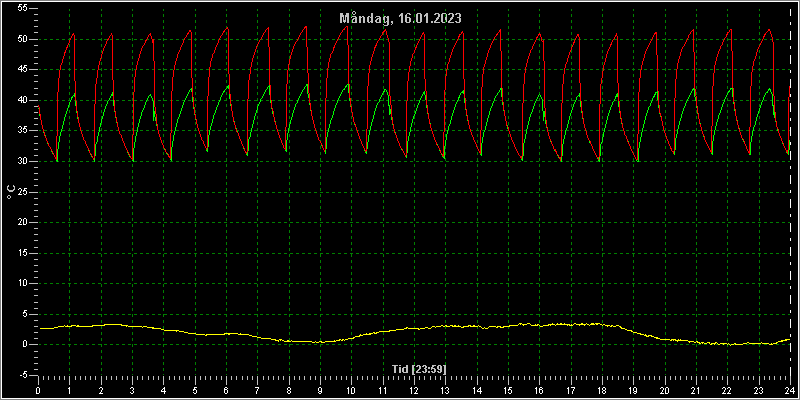The image size is (800, 400).
Task: Click the °C unit label on the y-axis
Action: click(11, 192)
